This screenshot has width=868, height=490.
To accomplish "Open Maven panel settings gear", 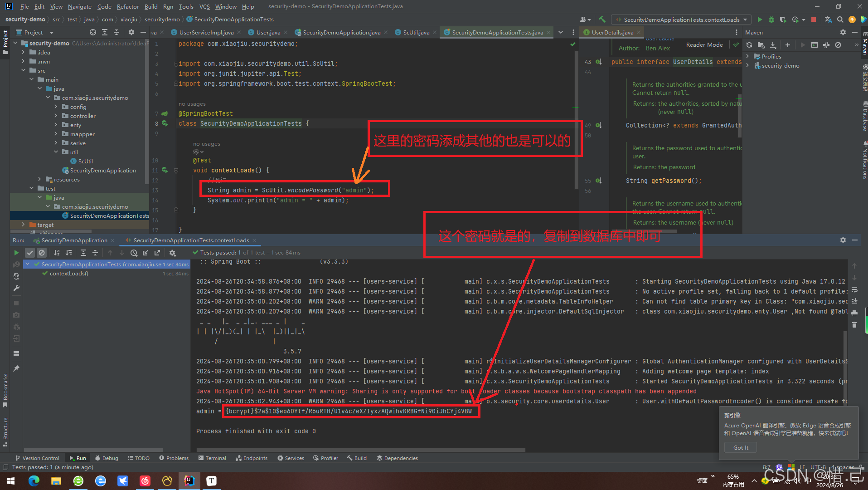I will pos(843,32).
